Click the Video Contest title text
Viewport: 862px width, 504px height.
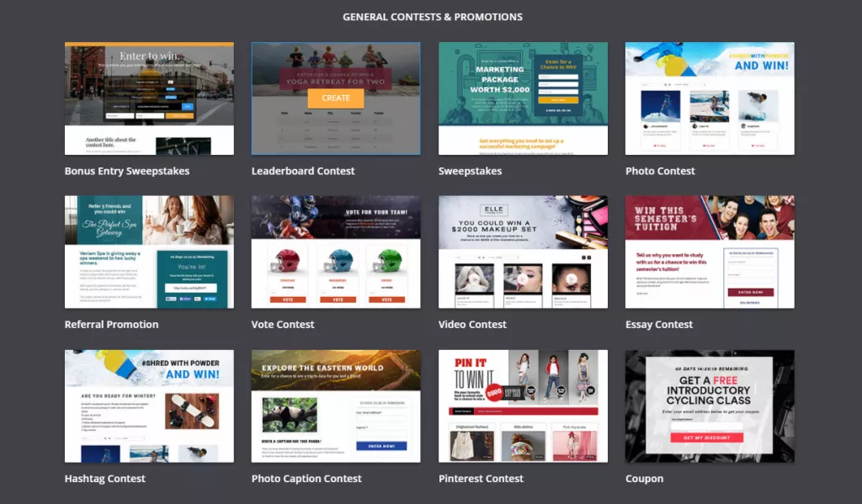pos(472,324)
